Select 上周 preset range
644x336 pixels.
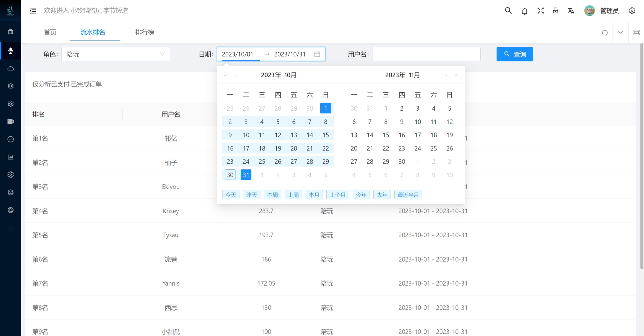pyautogui.click(x=293, y=195)
